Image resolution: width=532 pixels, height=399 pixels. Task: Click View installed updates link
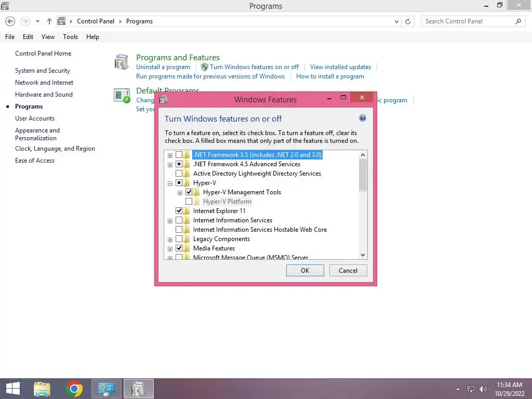[x=340, y=67]
